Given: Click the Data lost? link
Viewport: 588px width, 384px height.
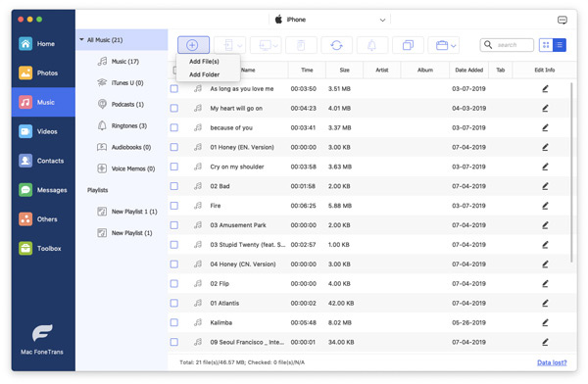Looking at the screenshot, I should (552, 362).
